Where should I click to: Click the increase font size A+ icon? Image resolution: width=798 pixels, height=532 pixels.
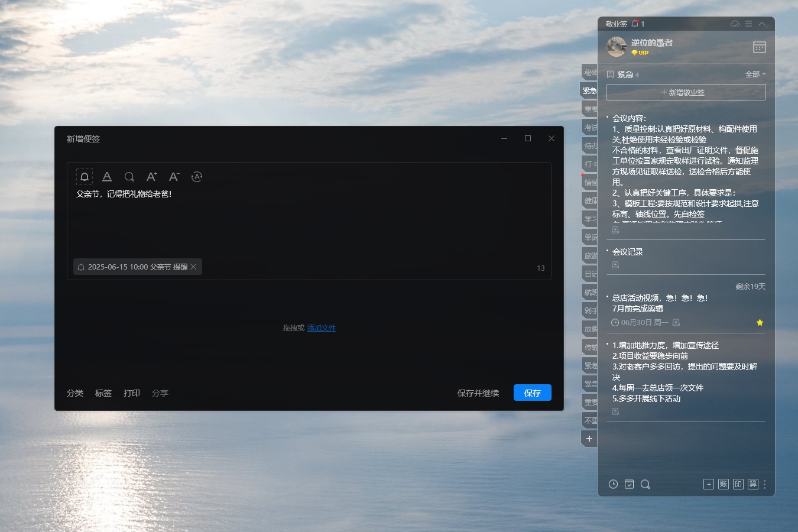151,177
